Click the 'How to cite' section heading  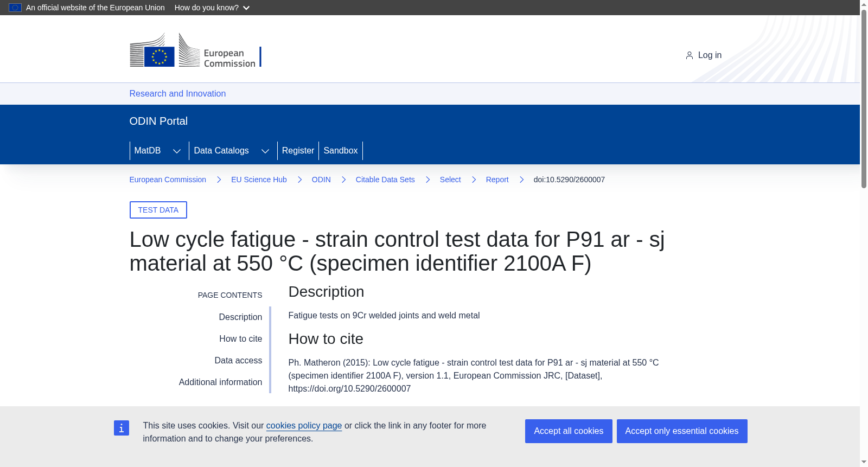pyautogui.click(x=326, y=339)
